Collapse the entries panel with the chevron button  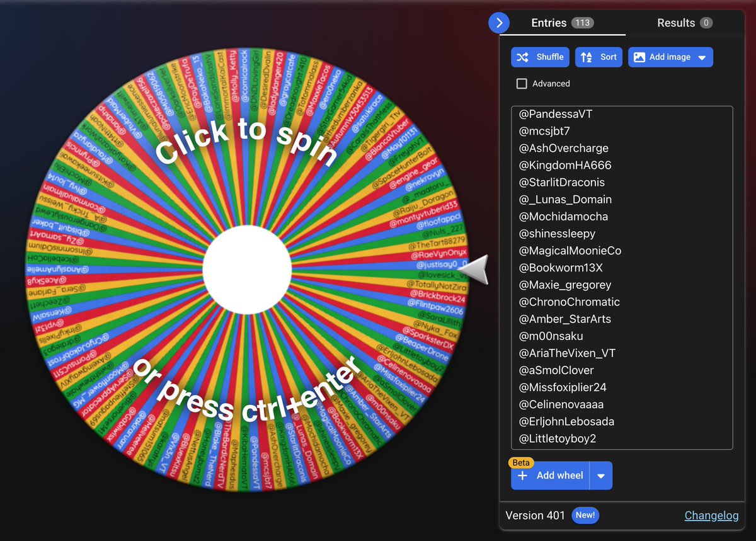pos(499,23)
